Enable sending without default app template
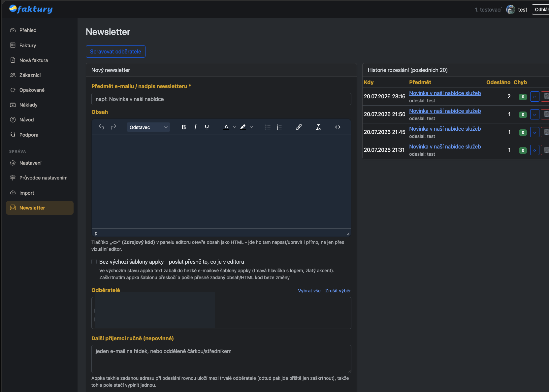This screenshot has width=549, height=392. pyautogui.click(x=94, y=262)
